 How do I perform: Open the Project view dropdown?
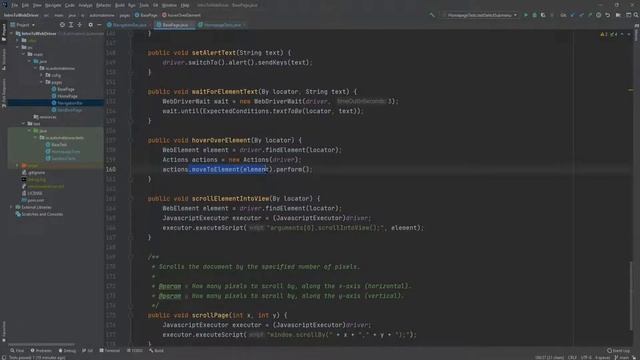click(22, 25)
